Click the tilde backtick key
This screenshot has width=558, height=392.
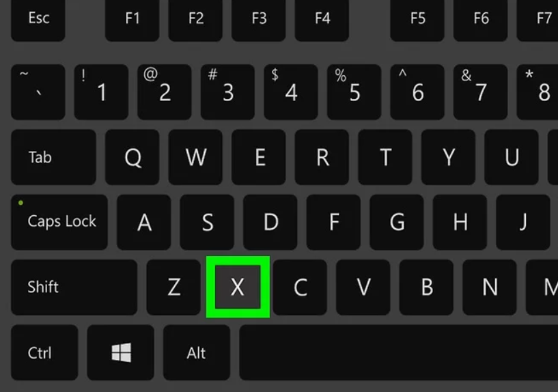pyautogui.click(x=38, y=92)
